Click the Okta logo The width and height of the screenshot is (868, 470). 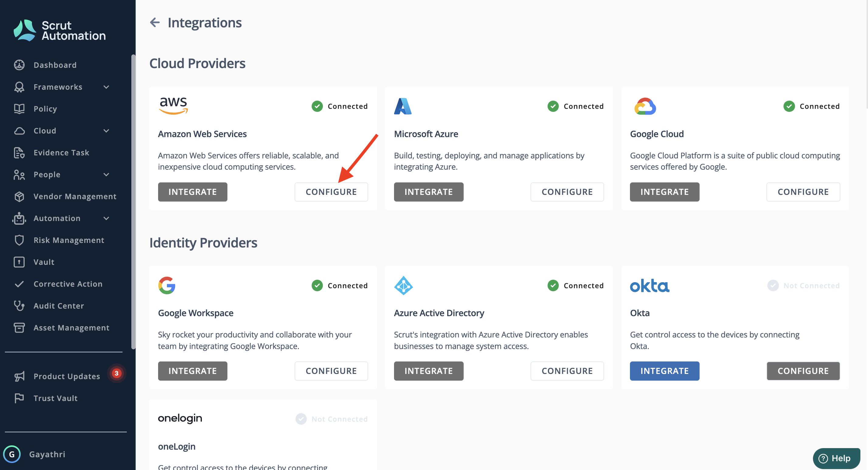coord(649,286)
